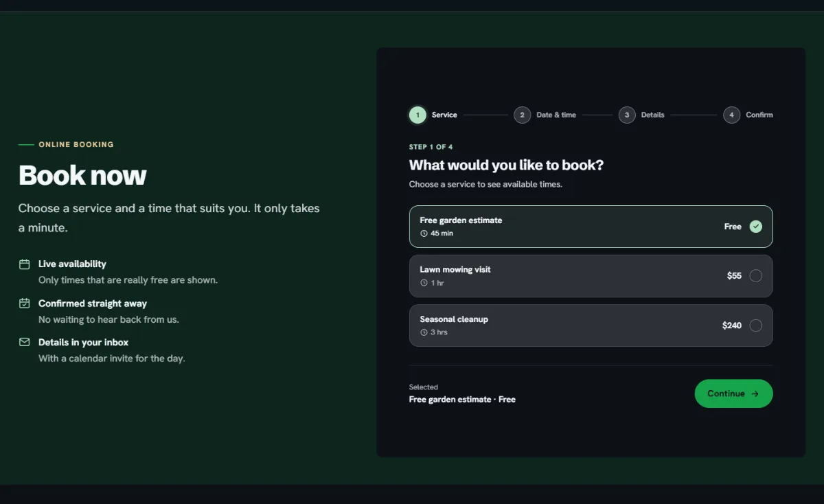Click the $240 price
Screen dimensions: 824x504
click(732, 325)
